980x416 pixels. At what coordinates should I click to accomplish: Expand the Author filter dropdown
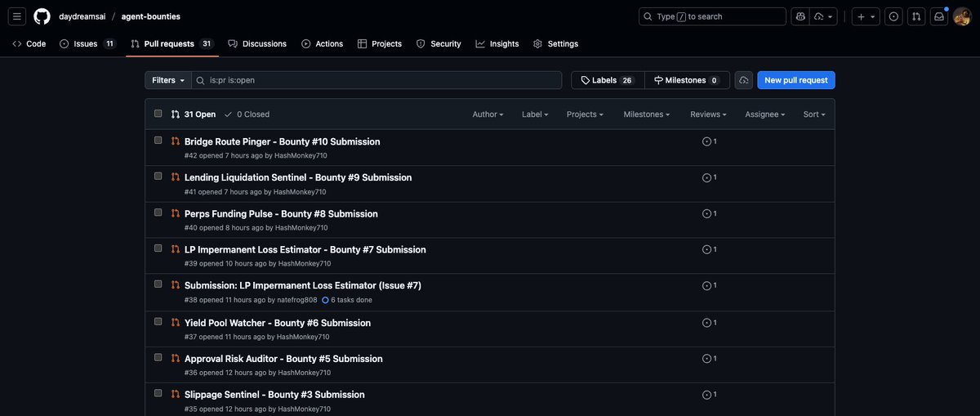pos(488,114)
